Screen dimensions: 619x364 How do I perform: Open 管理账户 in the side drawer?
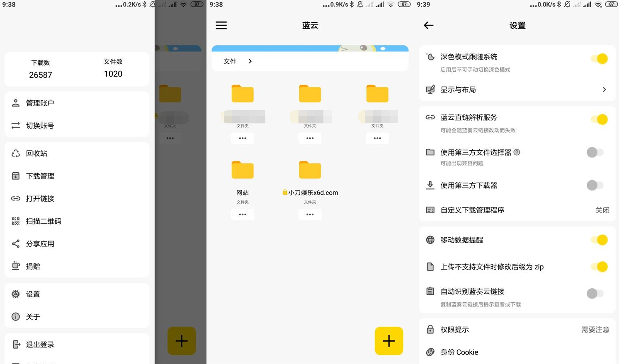pos(77,103)
